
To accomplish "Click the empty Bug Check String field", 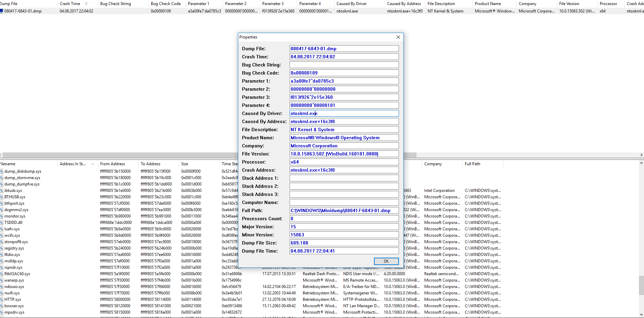I will [x=344, y=65].
